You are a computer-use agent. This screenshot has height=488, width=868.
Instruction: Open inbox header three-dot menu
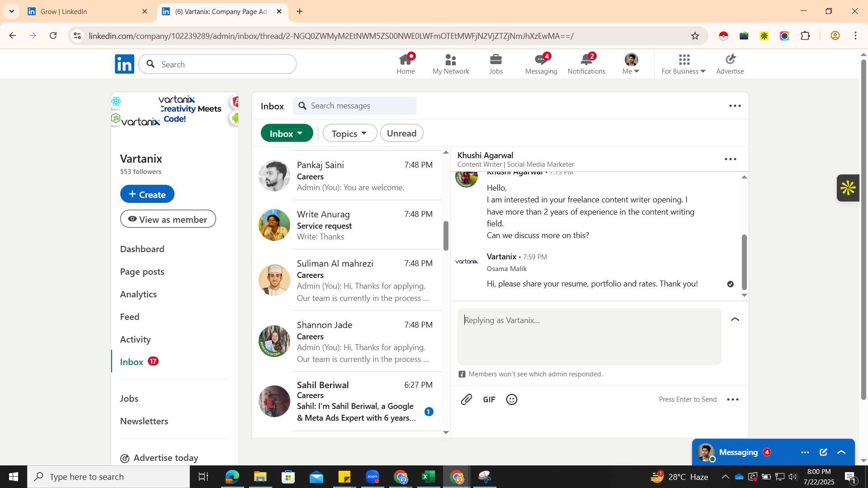(735, 106)
